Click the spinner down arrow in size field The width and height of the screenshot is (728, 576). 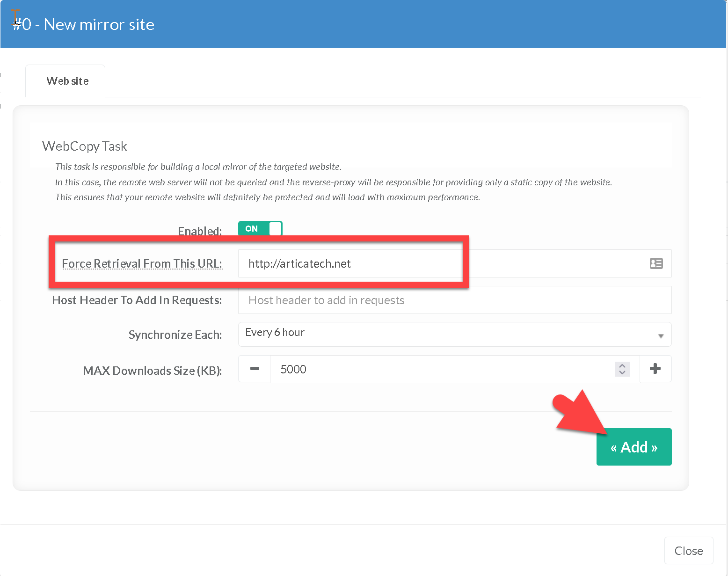pos(622,373)
